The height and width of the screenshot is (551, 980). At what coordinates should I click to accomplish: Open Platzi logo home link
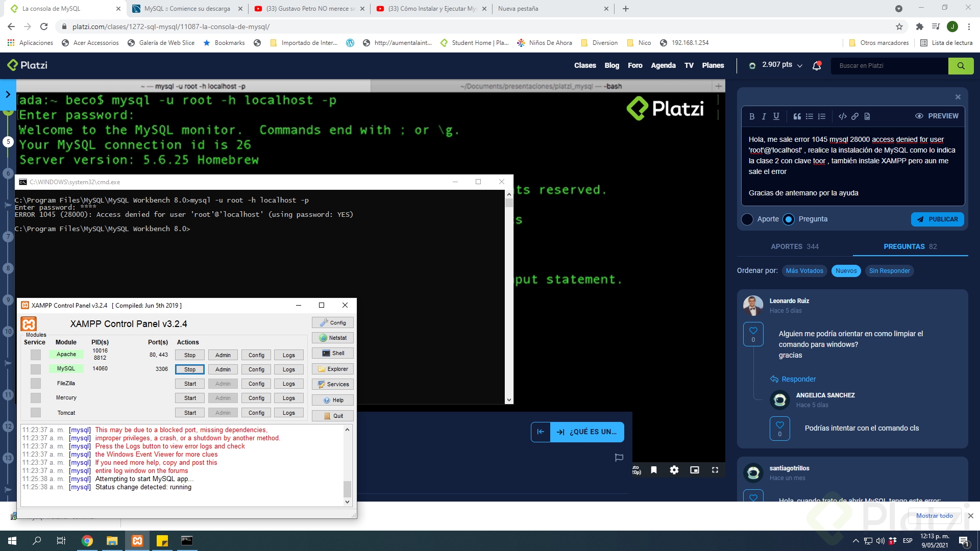click(27, 65)
